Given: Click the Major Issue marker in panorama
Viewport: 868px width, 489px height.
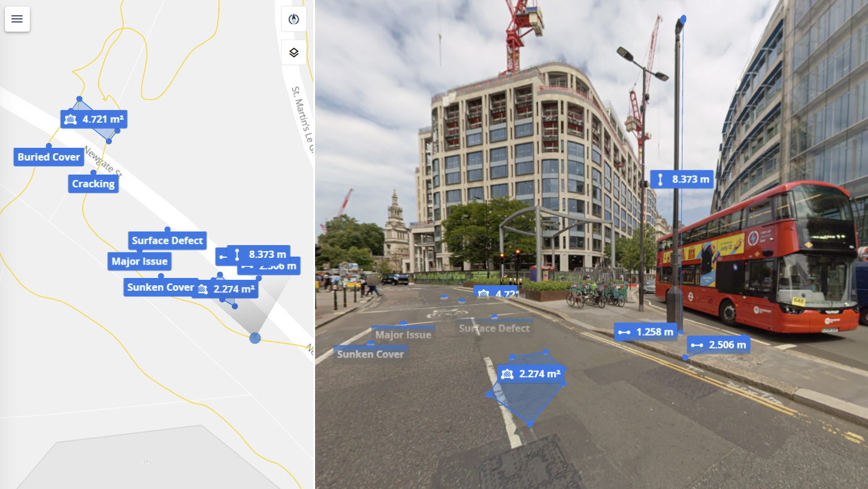Looking at the screenshot, I should click(403, 335).
